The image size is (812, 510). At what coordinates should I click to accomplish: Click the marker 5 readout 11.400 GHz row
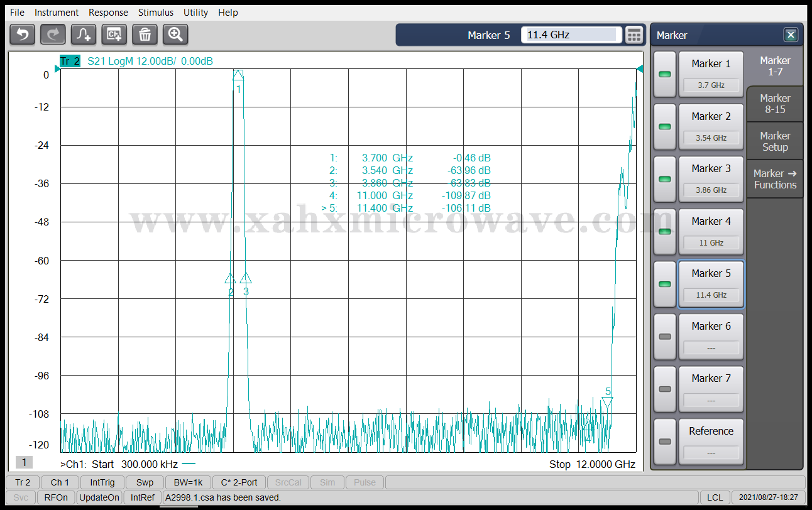(406, 208)
